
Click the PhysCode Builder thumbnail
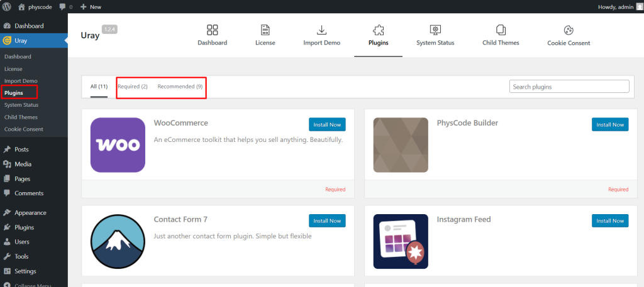[x=401, y=145]
